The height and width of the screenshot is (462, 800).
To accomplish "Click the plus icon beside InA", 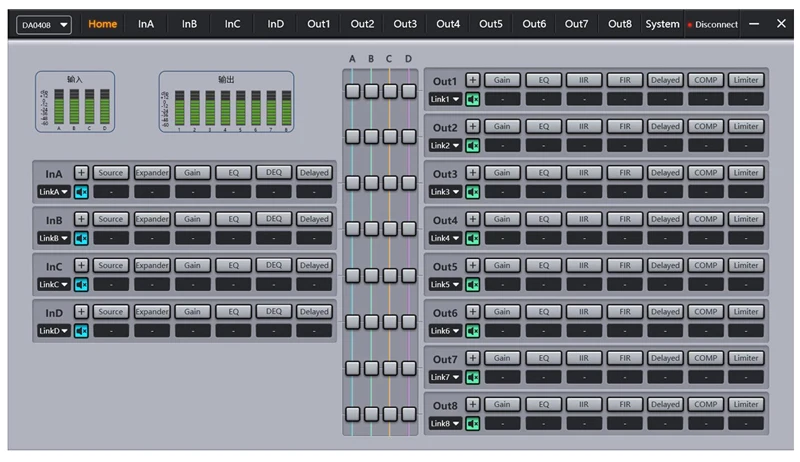I will [81, 172].
